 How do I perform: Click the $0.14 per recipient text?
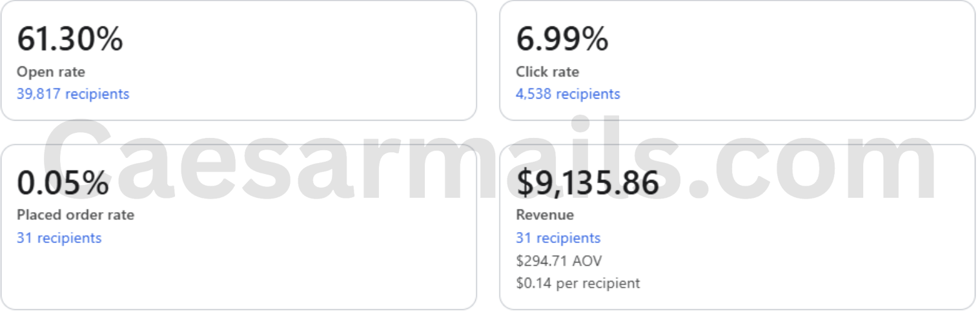click(578, 283)
